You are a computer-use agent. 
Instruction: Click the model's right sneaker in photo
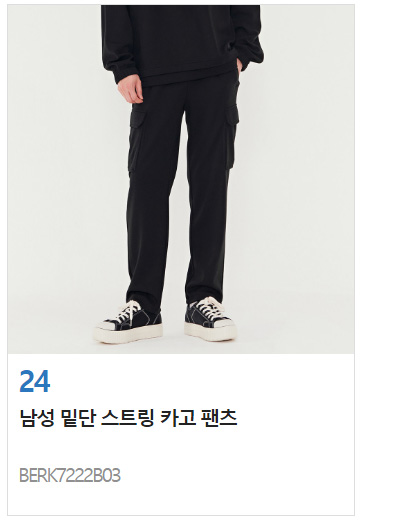pyautogui.click(x=210, y=319)
